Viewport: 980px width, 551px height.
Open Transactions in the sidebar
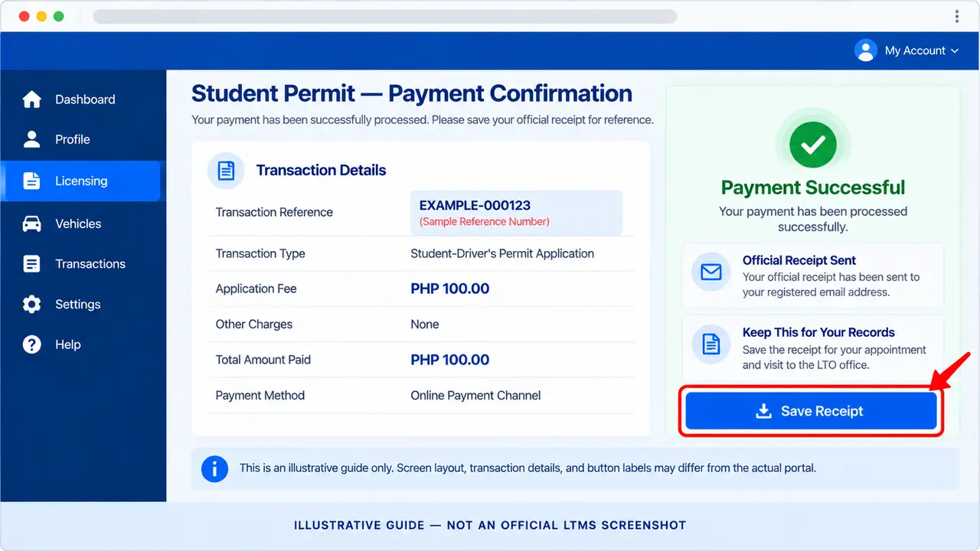click(x=83, y=264)
